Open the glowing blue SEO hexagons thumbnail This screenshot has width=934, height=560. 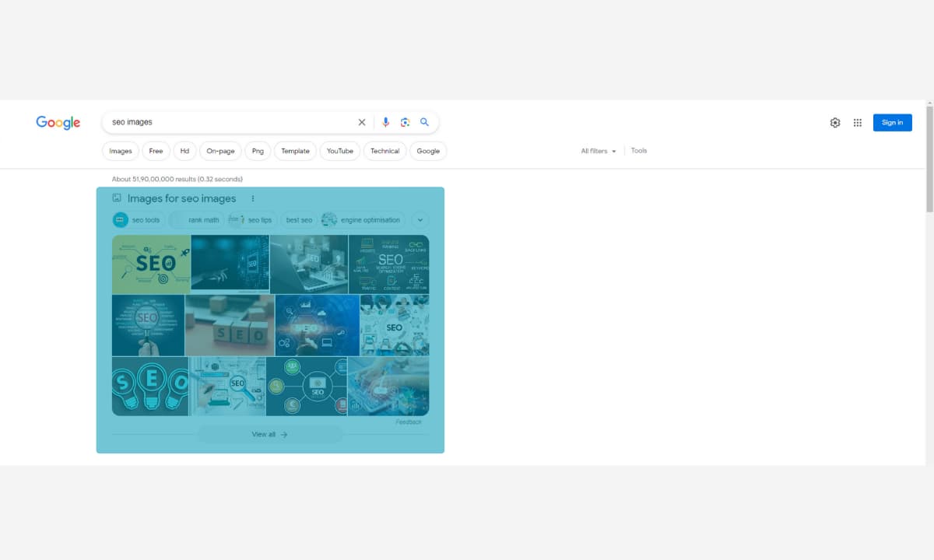[318, 325]
